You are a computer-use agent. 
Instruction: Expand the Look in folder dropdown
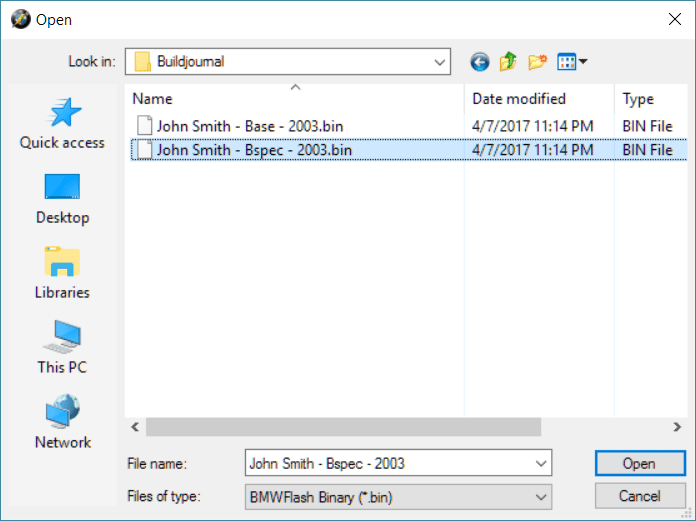point(440,62)
